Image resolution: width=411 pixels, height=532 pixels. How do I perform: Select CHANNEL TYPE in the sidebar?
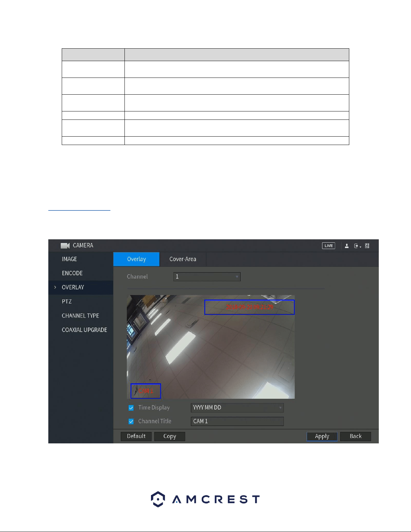(x=81, y=316)
